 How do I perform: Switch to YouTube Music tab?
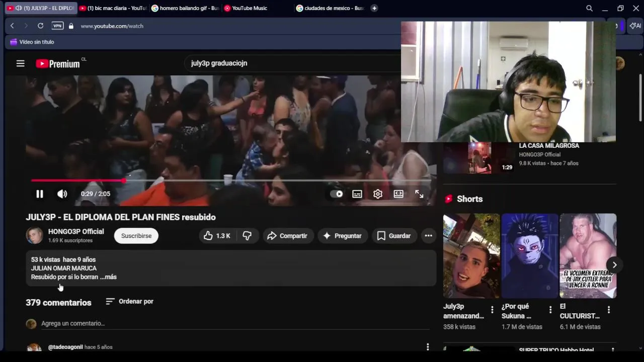[x=258, y=8]
